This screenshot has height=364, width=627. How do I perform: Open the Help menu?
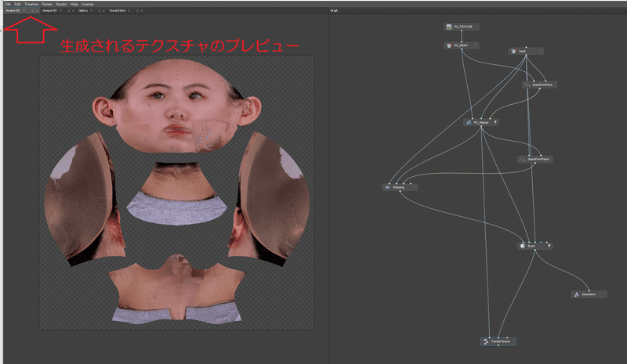coord(74,4)
